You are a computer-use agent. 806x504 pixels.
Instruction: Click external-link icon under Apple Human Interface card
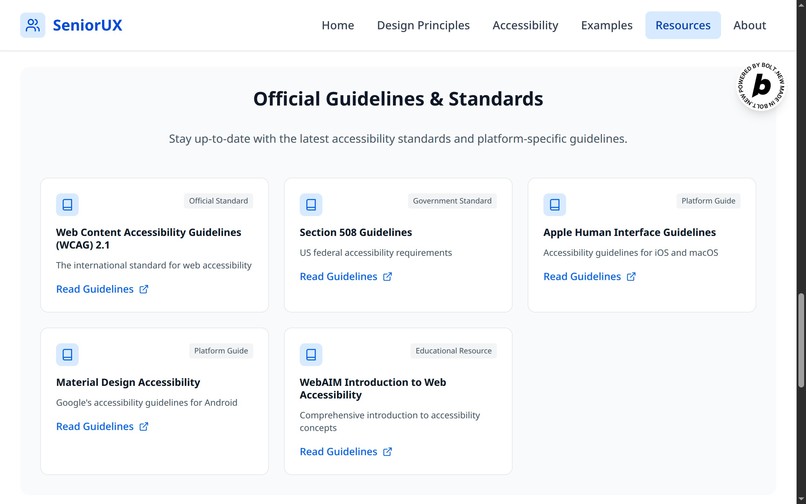pos(631,277)
